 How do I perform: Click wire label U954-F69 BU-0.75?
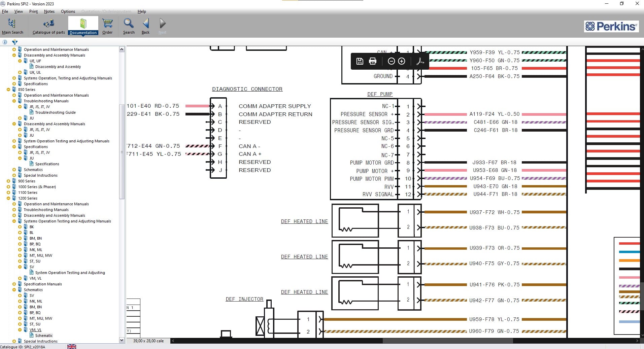[495, 178]
